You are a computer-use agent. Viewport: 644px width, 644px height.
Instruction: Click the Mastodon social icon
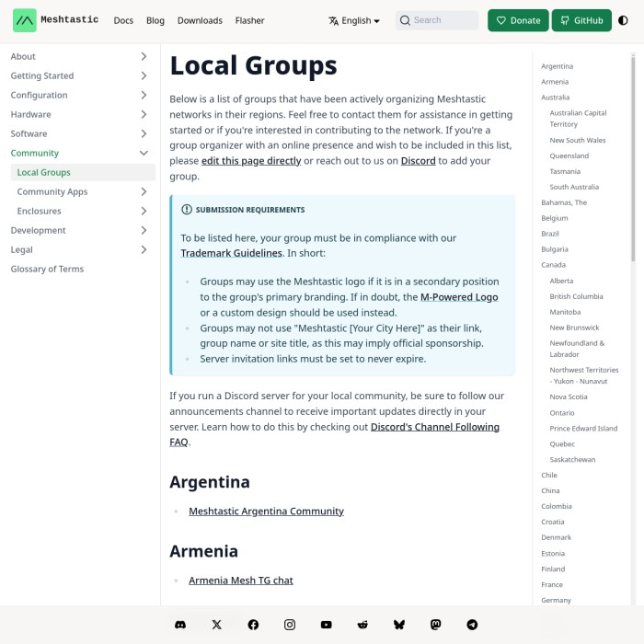436,625
